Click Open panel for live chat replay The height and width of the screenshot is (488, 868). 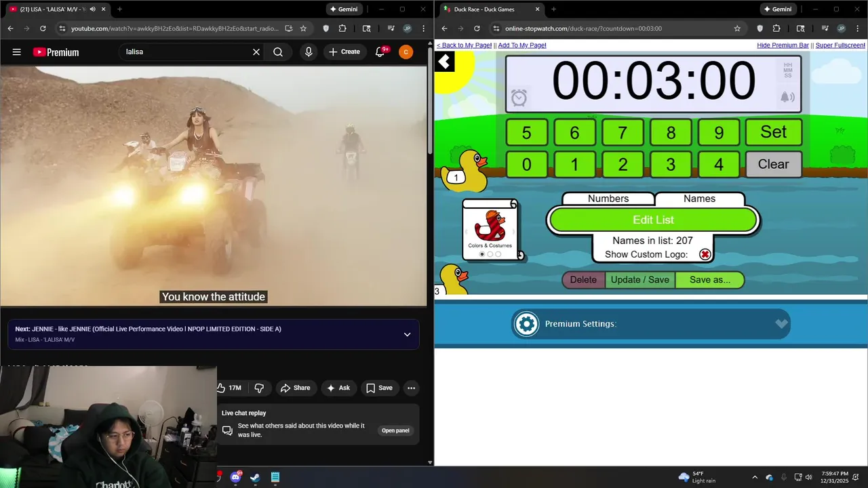tap(395, 430)
